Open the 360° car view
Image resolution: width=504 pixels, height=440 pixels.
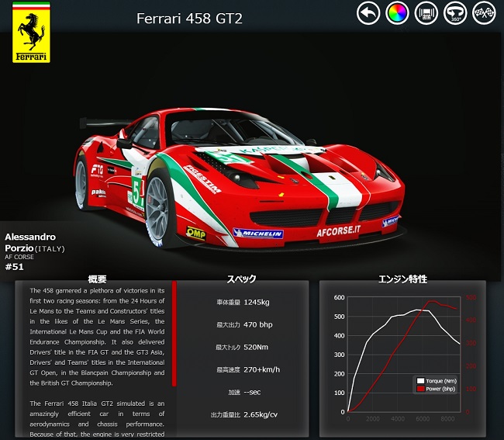(455, 13)
